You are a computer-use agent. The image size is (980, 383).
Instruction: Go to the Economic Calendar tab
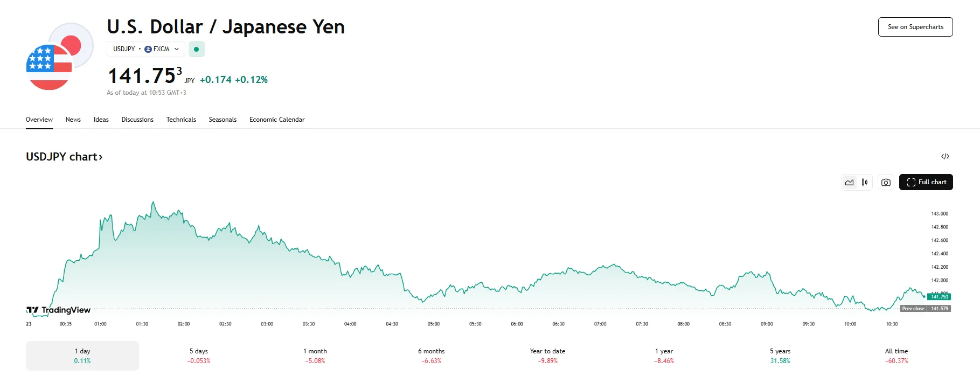coord(277,120)
